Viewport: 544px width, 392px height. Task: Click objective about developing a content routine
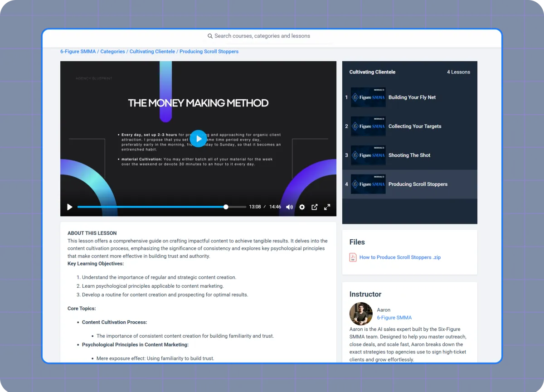[165, 295]
